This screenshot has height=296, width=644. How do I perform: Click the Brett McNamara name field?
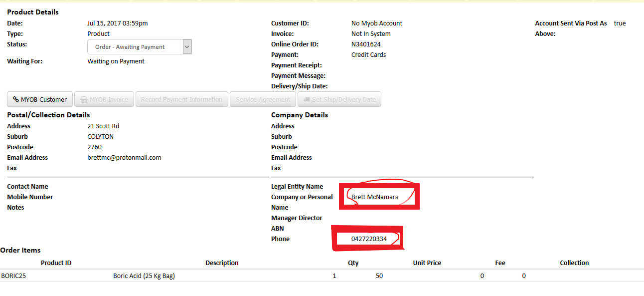375,197
